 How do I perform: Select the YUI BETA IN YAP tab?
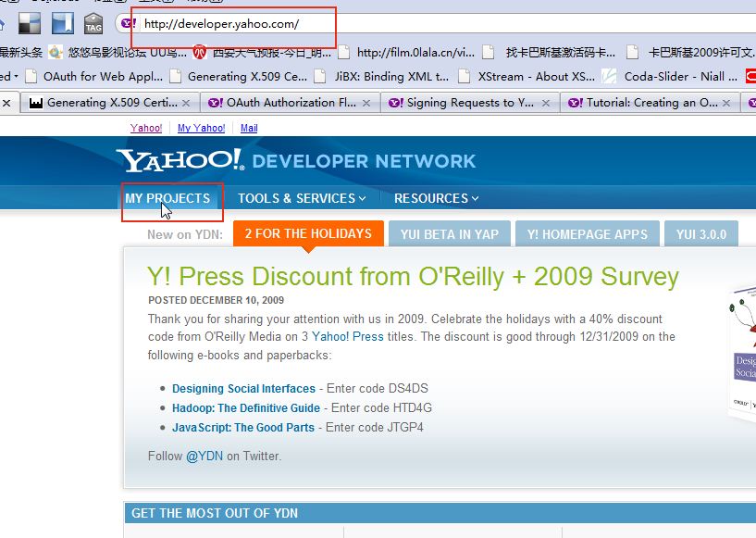coord(450,234)
